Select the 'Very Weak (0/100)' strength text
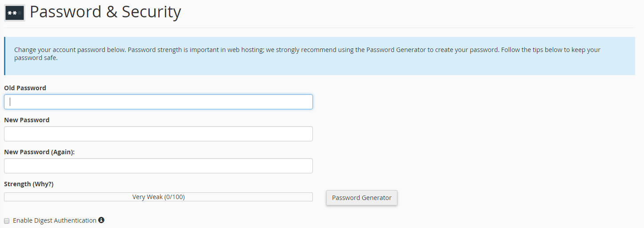This screenshot has width=644, height=228. click(158, 197)
